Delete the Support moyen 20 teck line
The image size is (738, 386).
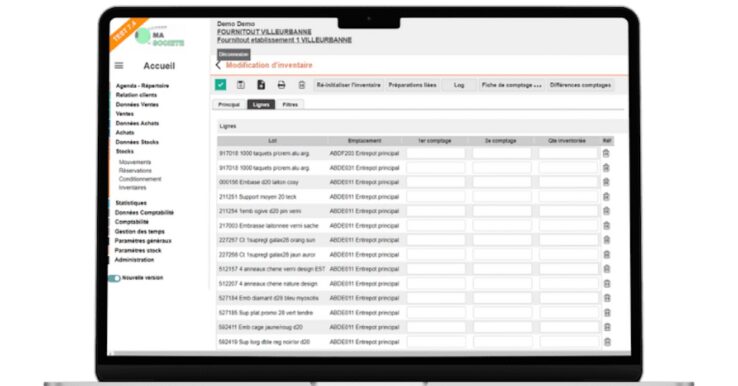606,197
